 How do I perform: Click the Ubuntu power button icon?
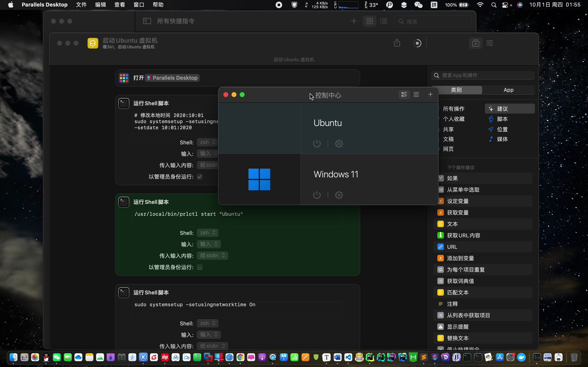(x=317, y=144)
